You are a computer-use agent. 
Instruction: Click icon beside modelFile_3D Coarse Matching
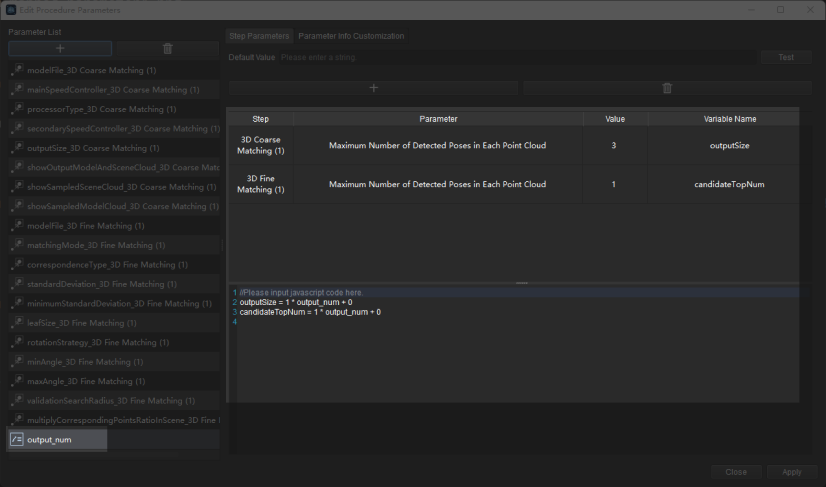(16, 70)
